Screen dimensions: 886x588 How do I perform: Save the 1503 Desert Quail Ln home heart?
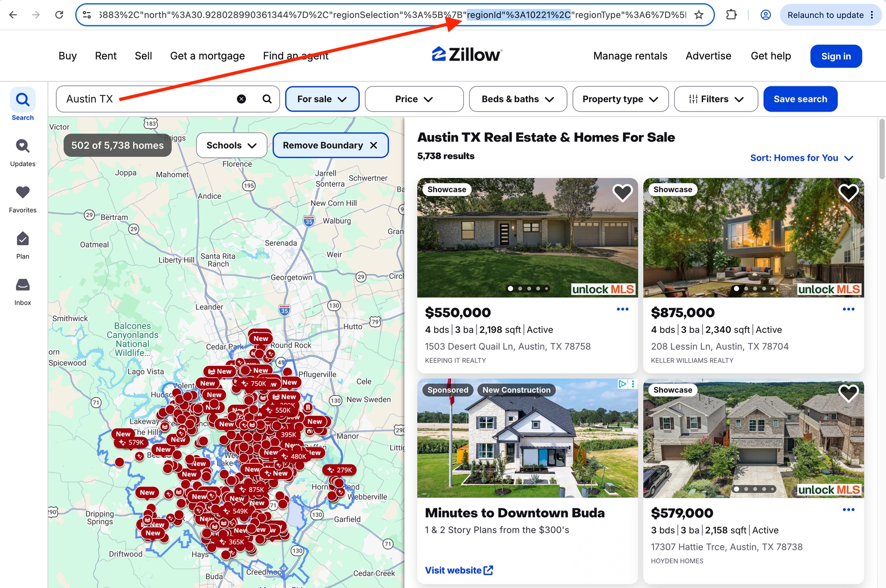pyautogui.click(x=622, y=193)
